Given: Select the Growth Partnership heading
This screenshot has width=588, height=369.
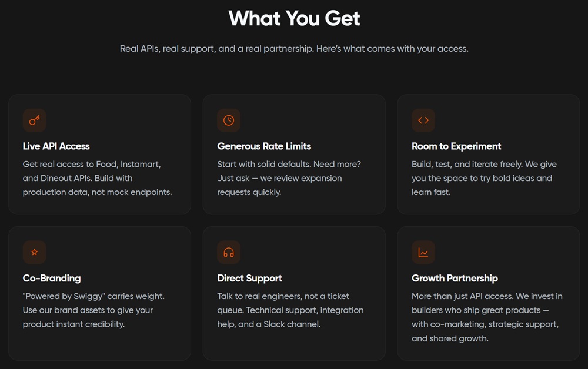Looking at the screenshot, I should (455, 279).
